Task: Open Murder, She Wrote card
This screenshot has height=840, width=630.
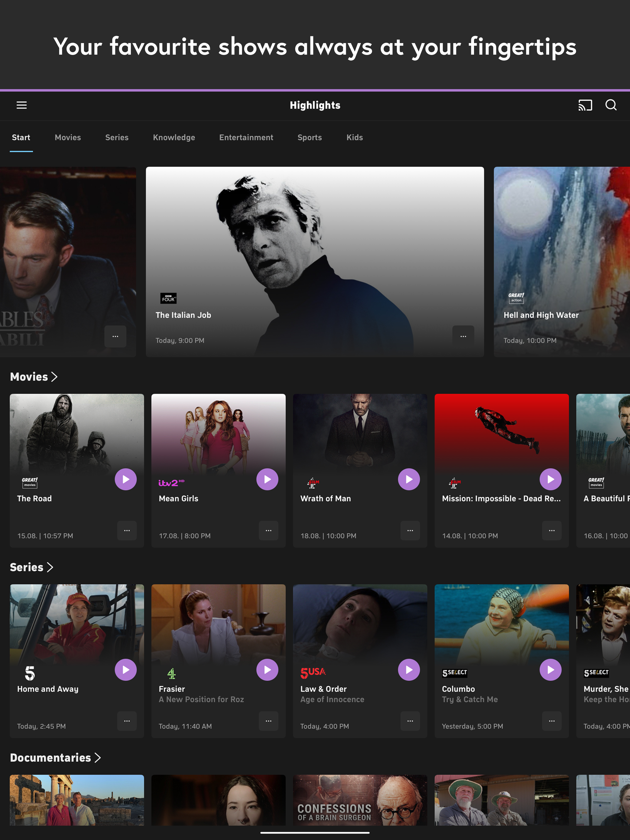Action: coord(603,661)
